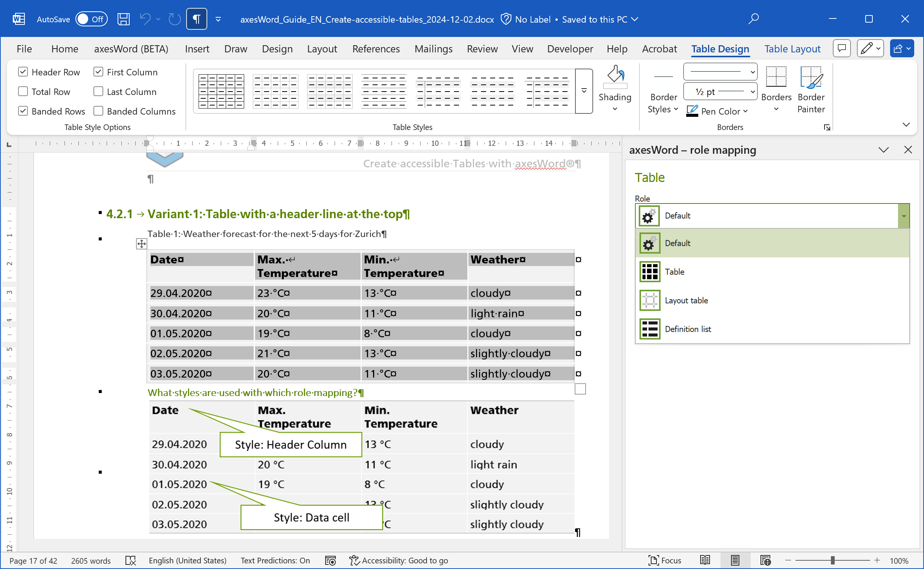The width and height of the screenshot is (924, 569).
Task: Close the axesWord role mapping panel
Action: [x=908, y=150]
